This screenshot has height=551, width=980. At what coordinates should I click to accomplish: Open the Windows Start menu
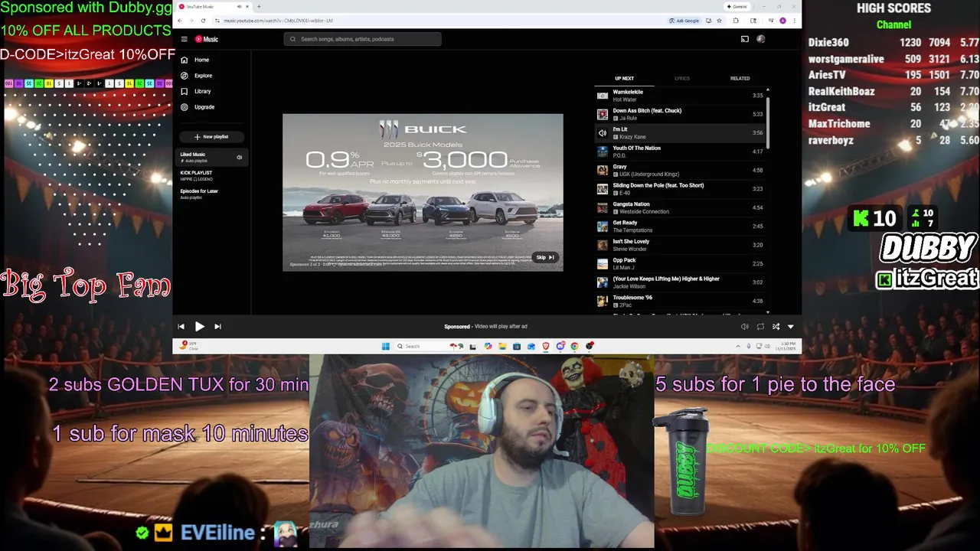click(x=385, y=347)
